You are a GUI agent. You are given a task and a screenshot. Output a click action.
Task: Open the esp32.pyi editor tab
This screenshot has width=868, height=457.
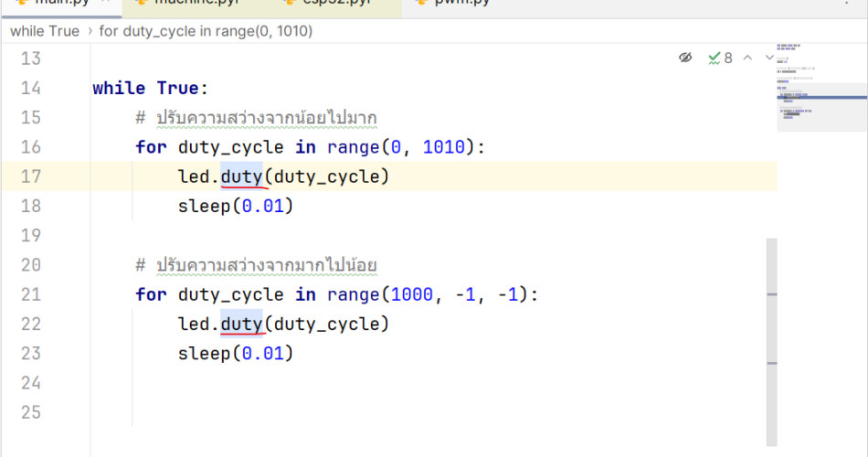(328, 3)
